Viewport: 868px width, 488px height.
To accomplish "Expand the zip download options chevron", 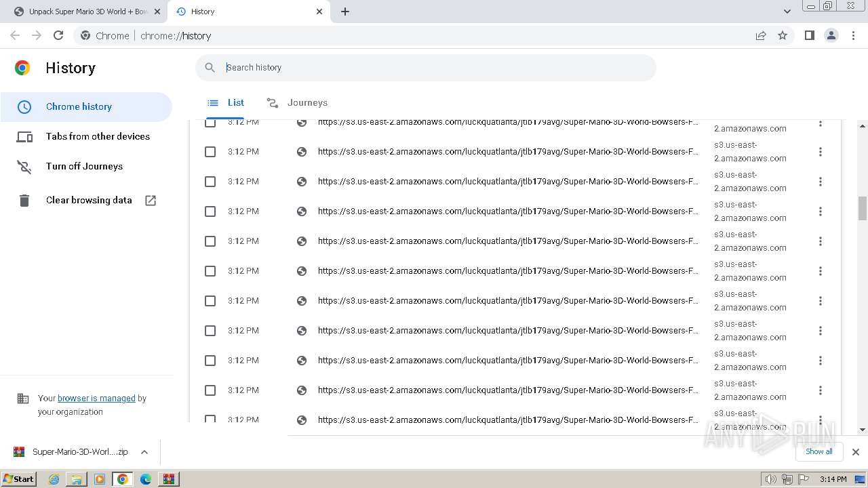I will (144, 452).
